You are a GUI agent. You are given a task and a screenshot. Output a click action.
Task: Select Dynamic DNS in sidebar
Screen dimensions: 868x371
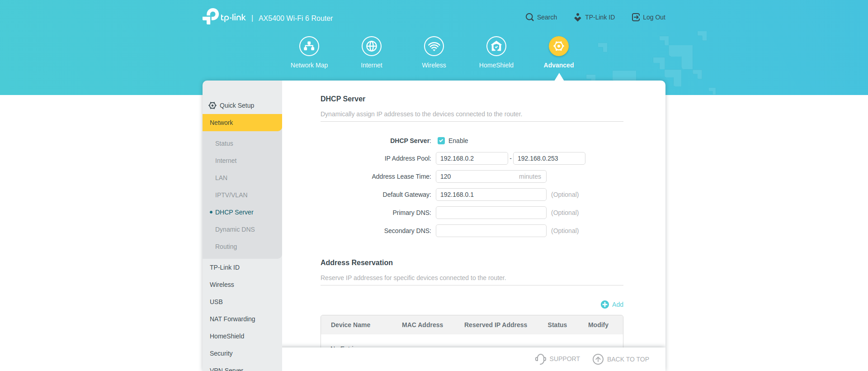[235, 229]
